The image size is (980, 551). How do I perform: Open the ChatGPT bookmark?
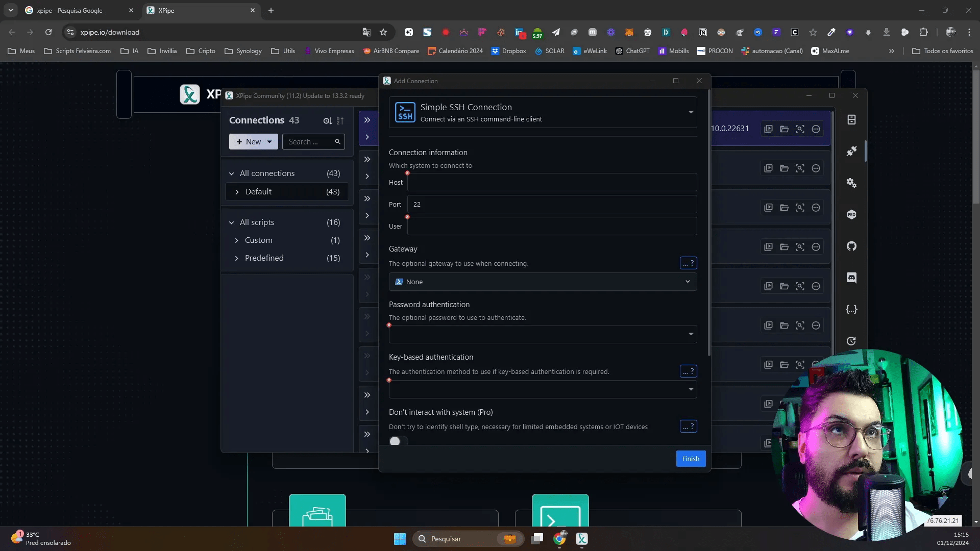coord(632,51)
